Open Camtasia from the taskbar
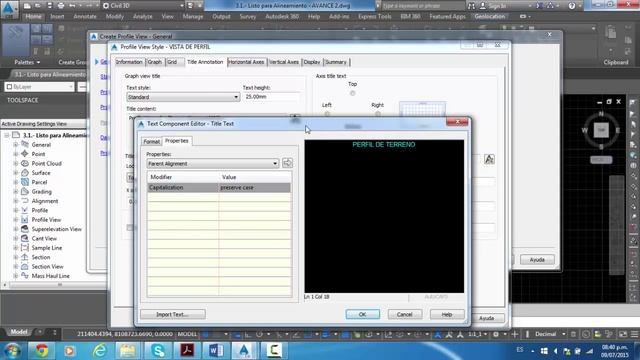640x360 pixels. point(274,351)
